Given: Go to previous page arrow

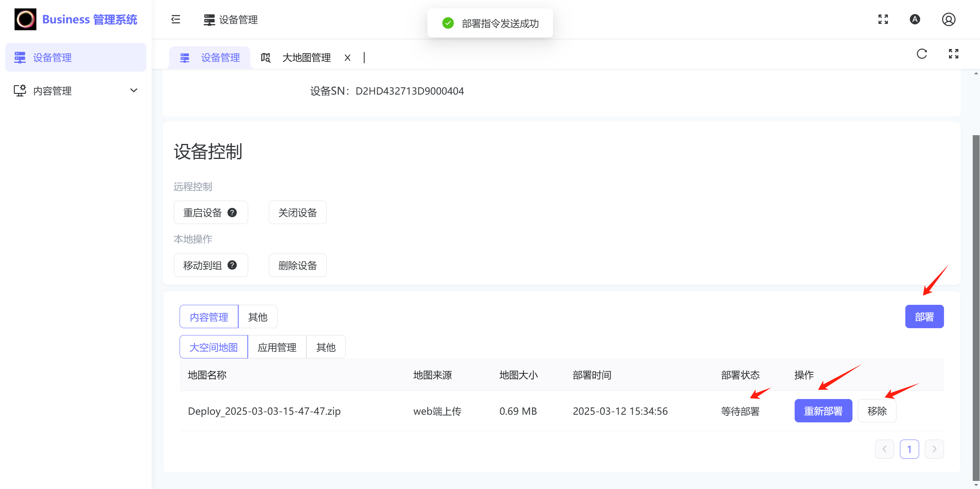Looking at the screenshot, I should pyautogui.click(x=884, y=449).
